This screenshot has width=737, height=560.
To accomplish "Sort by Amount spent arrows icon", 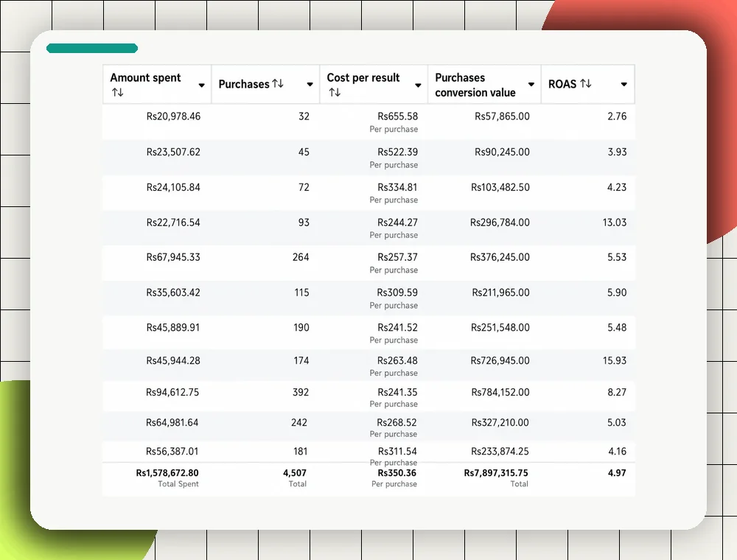I will pyautogui.click(x=117, y=93).
